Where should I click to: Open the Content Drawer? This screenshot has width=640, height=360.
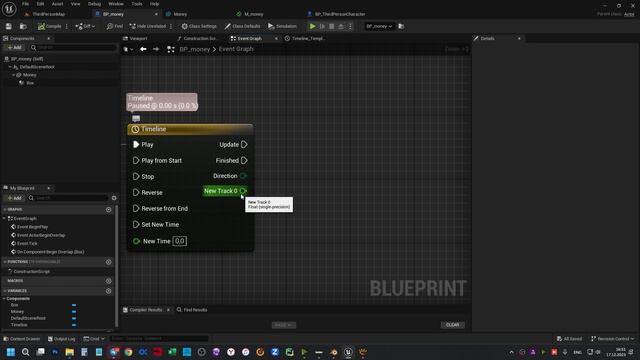click(x=22, y=339)
